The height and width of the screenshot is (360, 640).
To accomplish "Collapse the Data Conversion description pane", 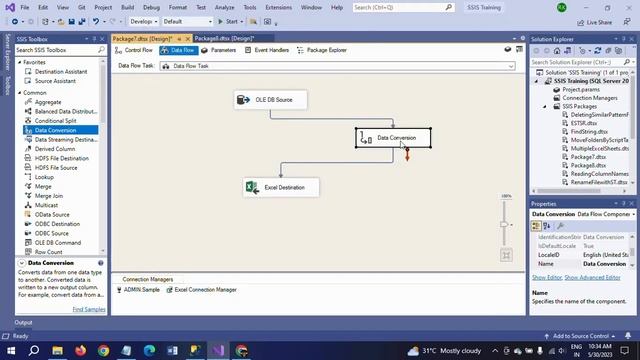I will (22, 263).
